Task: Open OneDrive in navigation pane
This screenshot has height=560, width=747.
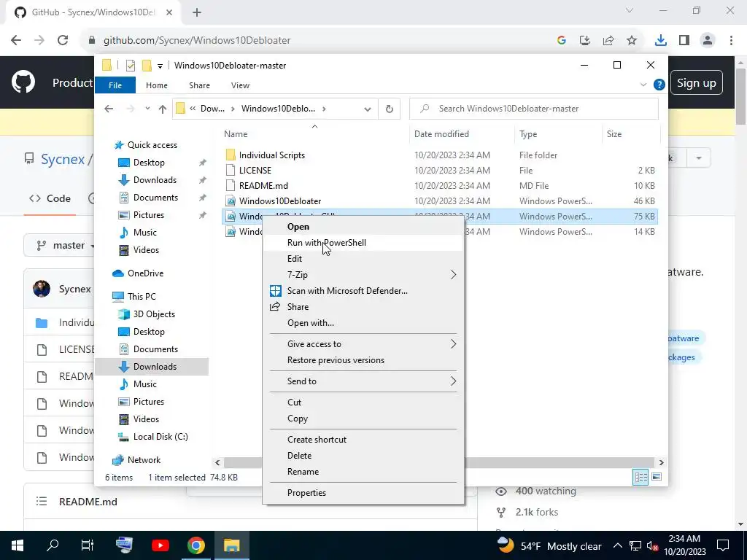Action: pyautogui.click(x=145, y=273)
